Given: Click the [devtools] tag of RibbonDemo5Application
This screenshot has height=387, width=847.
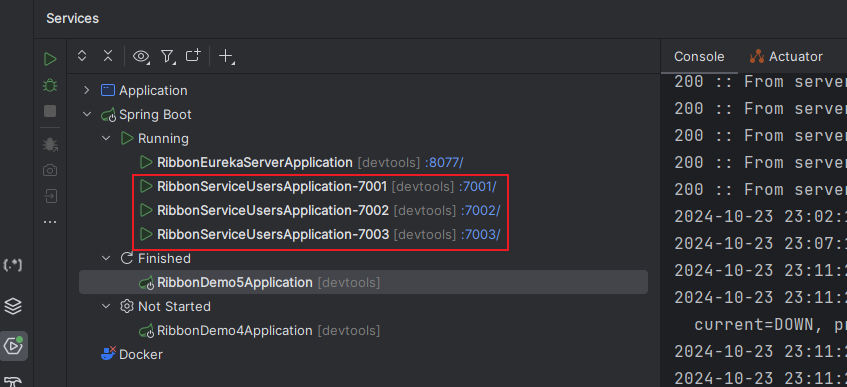Looking at the screenshot, I should [348, 282].
